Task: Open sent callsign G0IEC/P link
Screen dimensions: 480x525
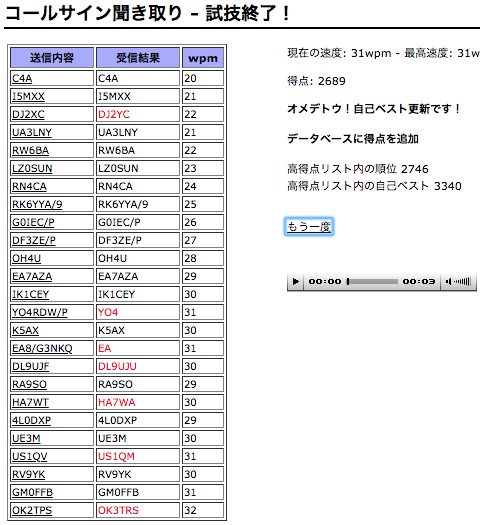Action: point(33,222)
